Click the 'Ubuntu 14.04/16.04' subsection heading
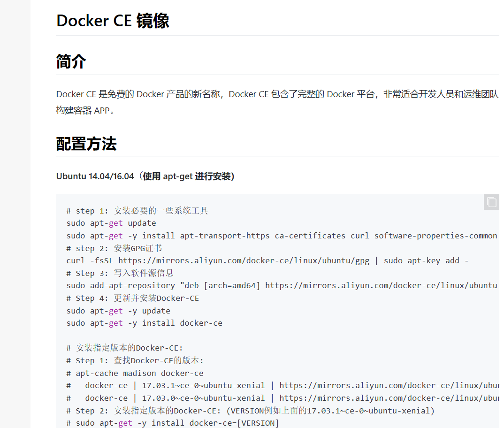504x428 pixels. click(x=145, y=176)
